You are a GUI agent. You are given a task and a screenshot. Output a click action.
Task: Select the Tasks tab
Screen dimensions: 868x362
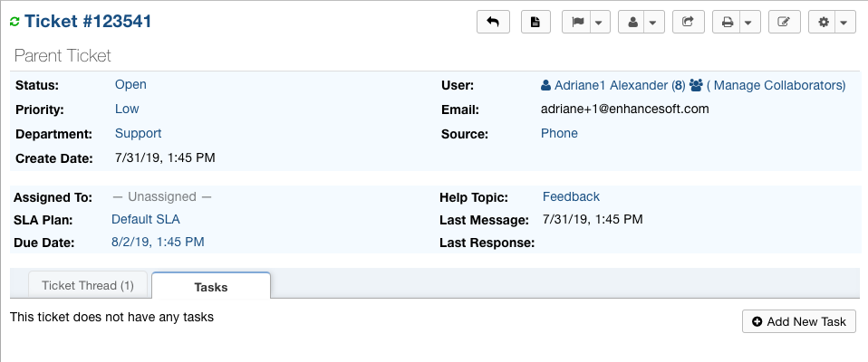pos(211,287)
